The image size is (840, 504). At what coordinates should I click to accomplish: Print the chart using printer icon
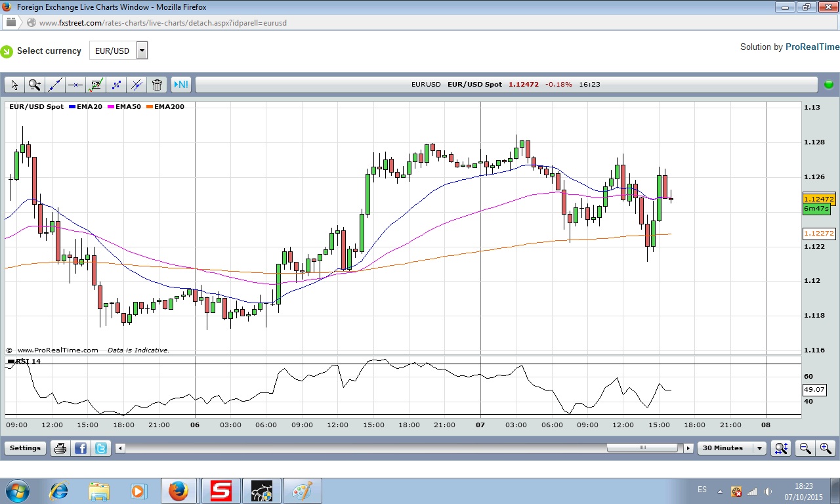[60, 448]
